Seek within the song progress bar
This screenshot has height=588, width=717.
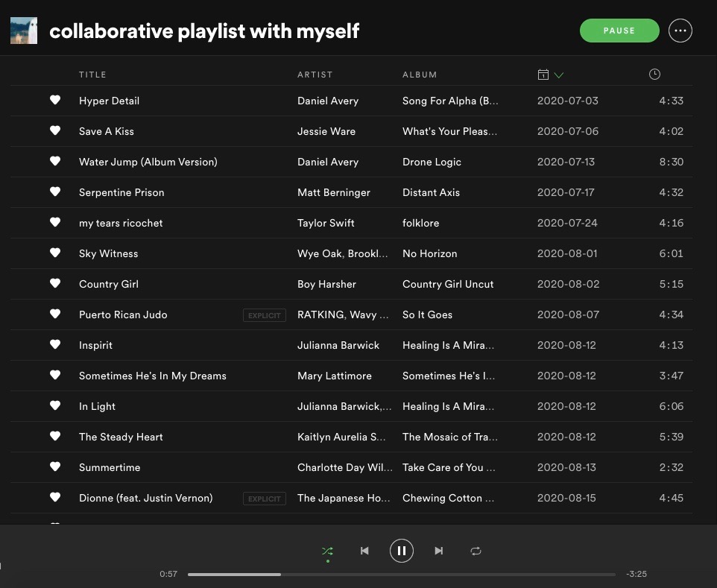tap(401, 575)
